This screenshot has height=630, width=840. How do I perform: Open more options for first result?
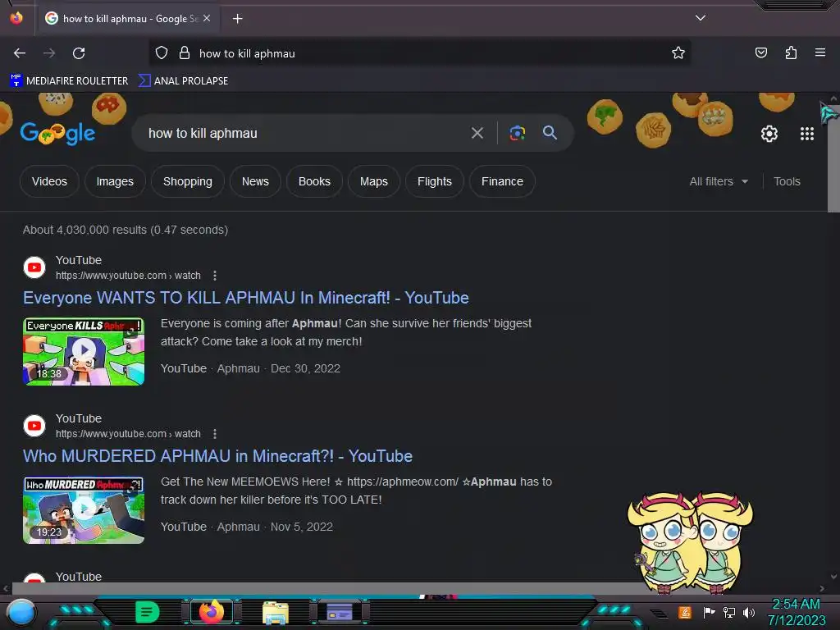[x=215, y=276]
